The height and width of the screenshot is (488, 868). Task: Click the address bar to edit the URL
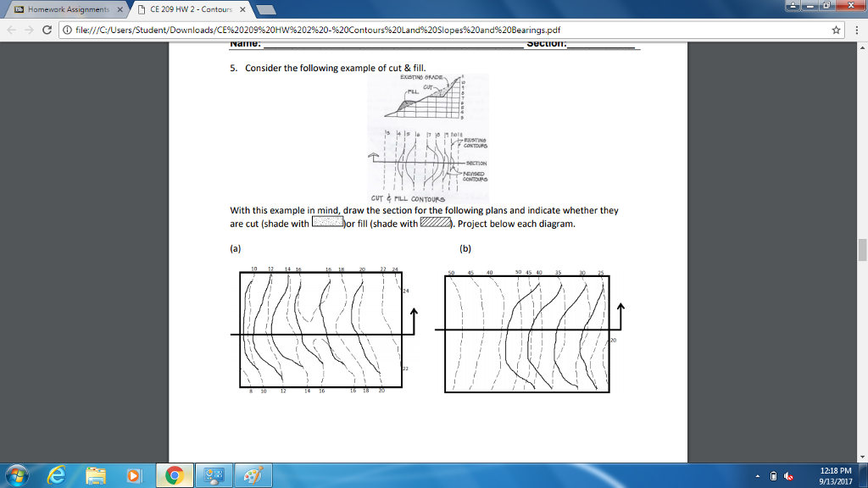(x=339, y=28)
